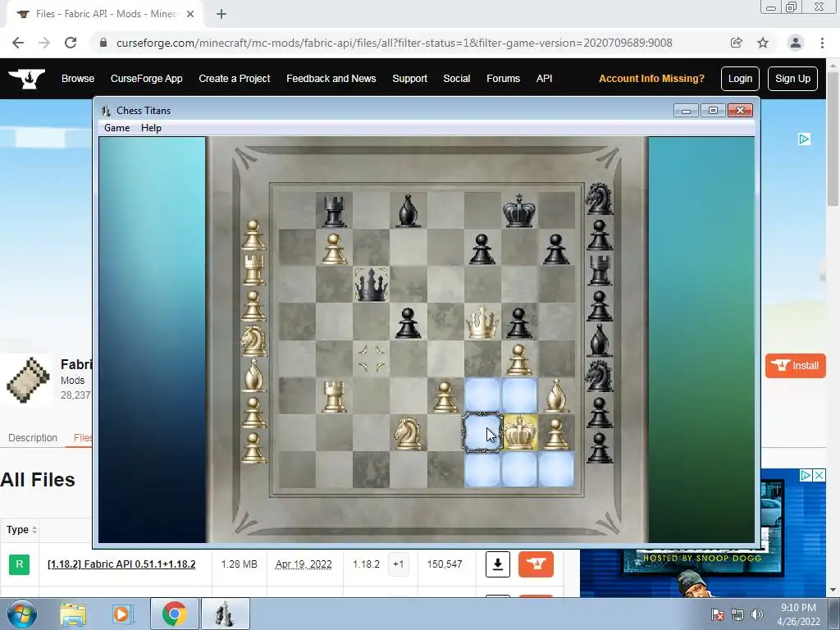The image size is (840, 630).
Task: Open a new browser tab
Action: pos(221,15)
